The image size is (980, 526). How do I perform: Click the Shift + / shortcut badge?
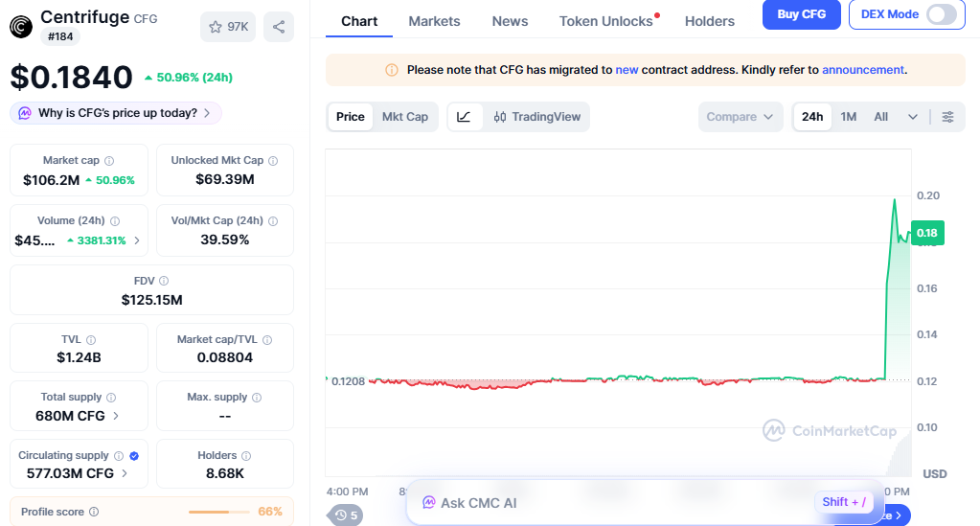[844, 502]
